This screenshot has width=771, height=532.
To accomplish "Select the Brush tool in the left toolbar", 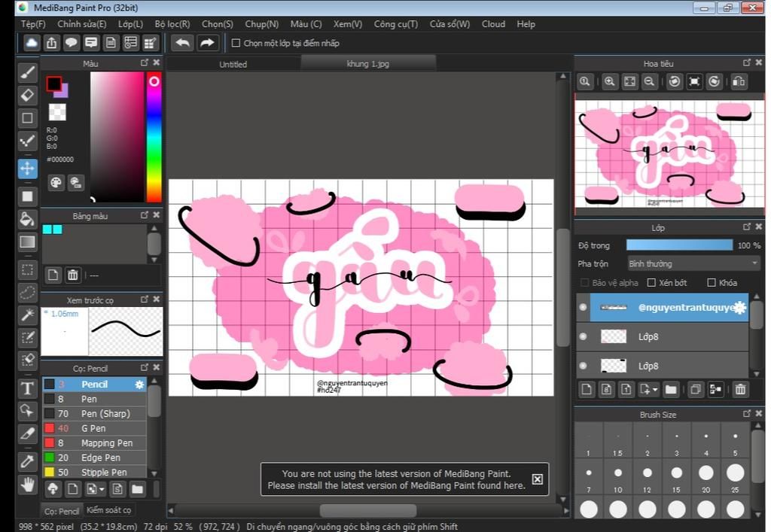I will pos(28,73).
